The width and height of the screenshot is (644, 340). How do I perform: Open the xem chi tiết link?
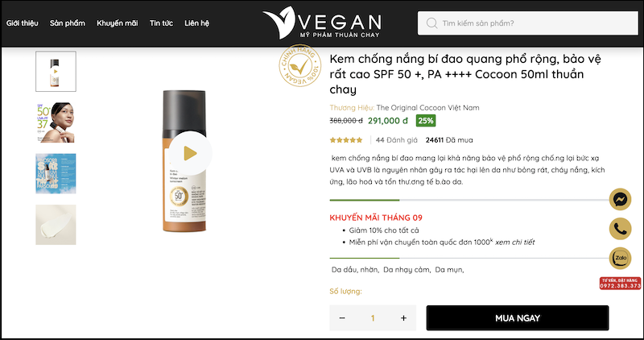[x=514, y=243]
